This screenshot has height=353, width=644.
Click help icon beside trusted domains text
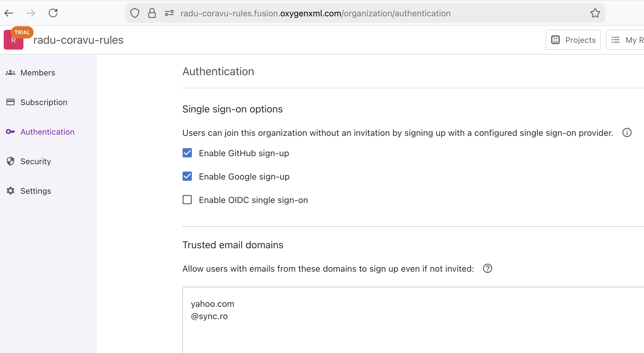click(x=487, y=269)
